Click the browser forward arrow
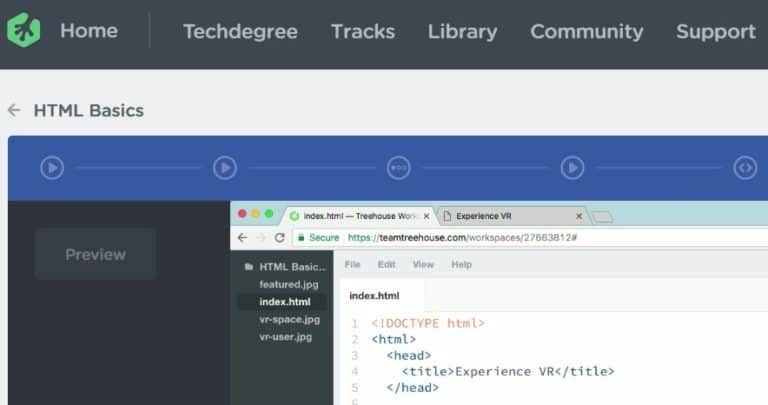Viewport: 768px width, 405px height. click(x=261, y=238)
